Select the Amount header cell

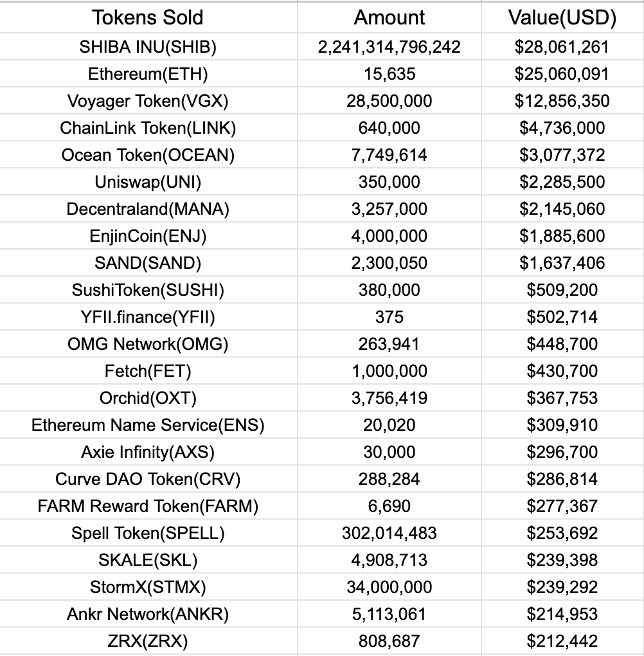(x=389, y=17)
